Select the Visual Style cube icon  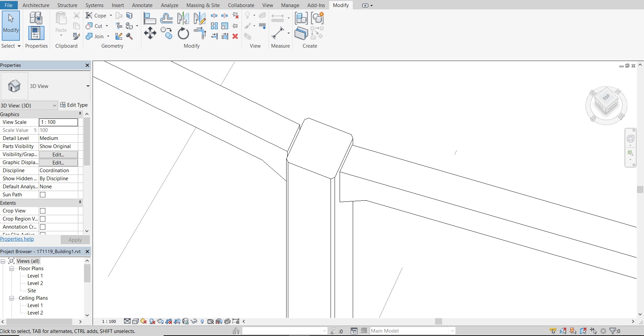click(135, 322)
